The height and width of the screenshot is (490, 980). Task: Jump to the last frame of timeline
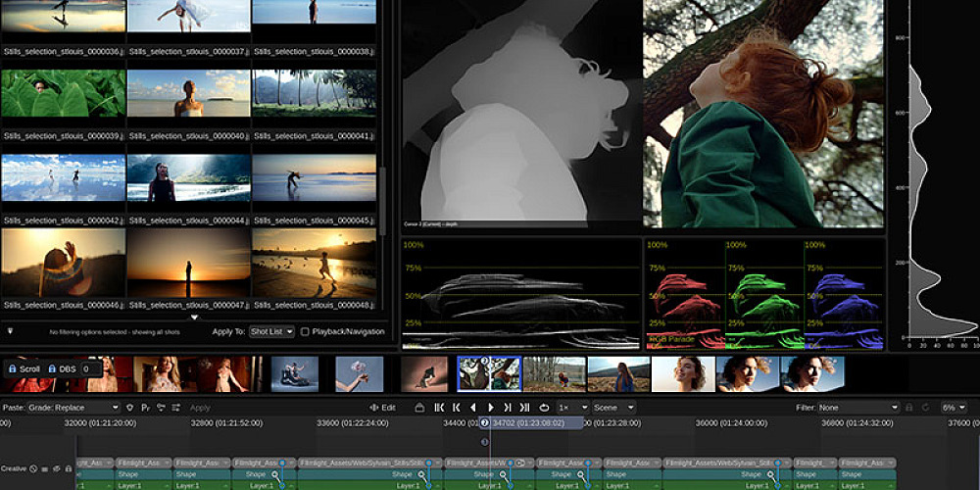pos(525,408)
